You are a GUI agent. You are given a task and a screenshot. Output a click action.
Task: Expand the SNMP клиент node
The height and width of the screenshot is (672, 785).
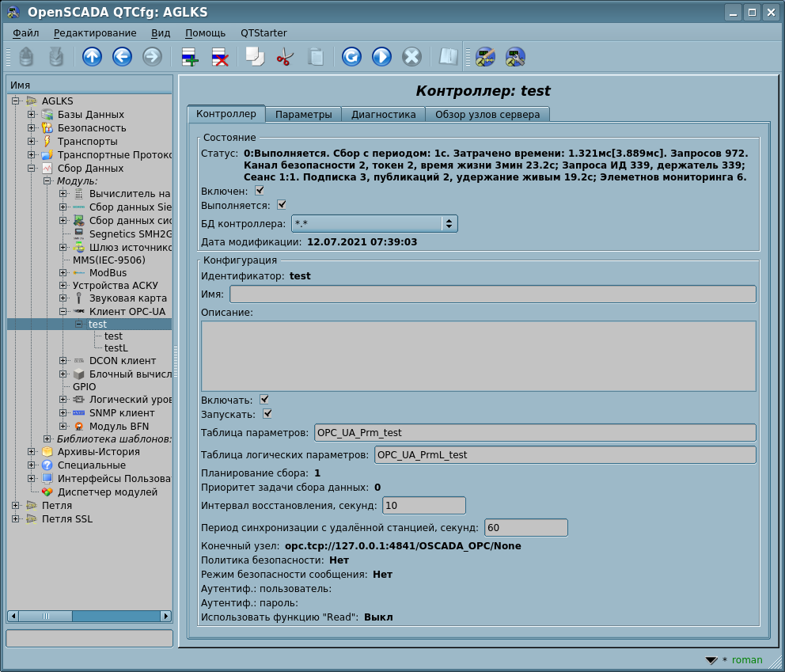click(x=63, y=413)
